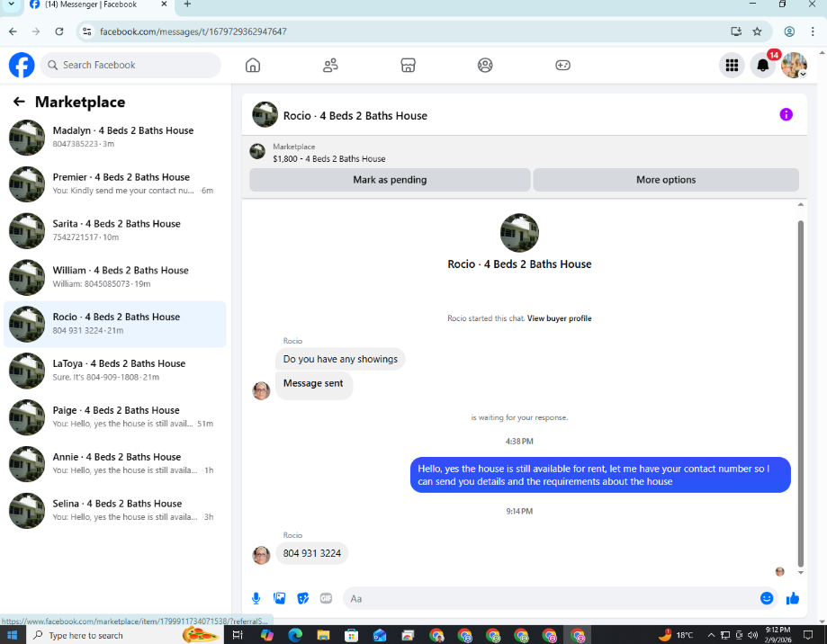The width and height of the screenshot is (827, 644).
Task: Click the Mark as pending button
Action: [390, 180]
